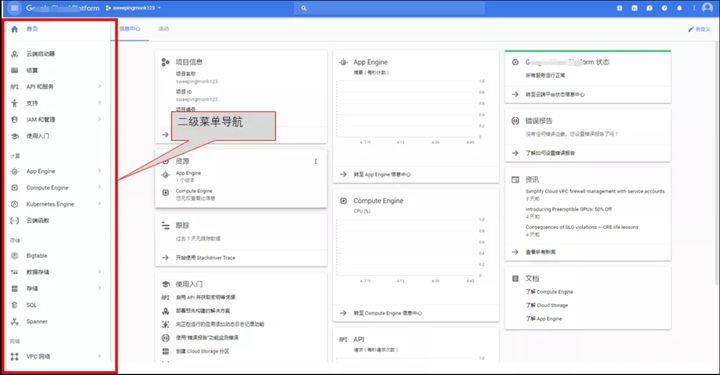Switch to the second dashboard tab
The width and height of the screenshot is (720, 375).
[163, 28]
